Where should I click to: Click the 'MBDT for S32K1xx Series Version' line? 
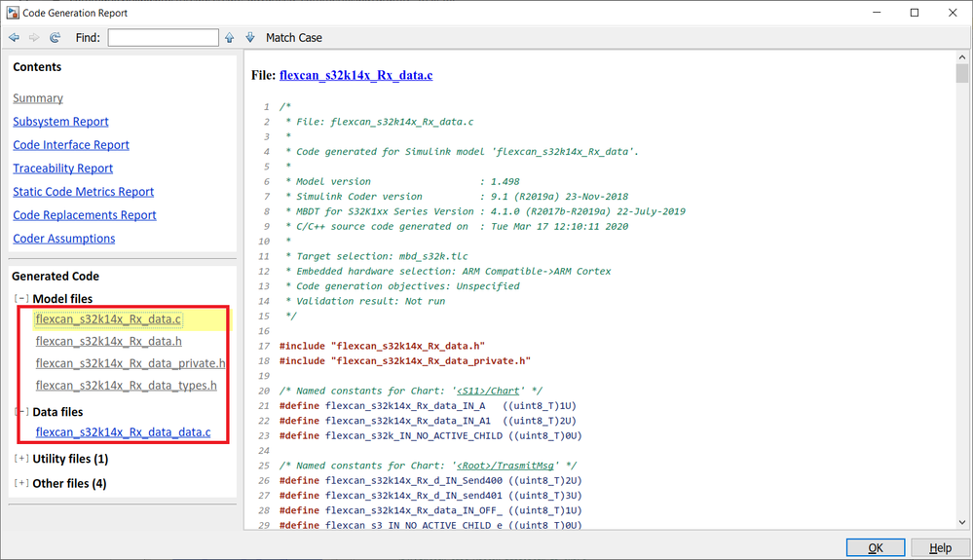click(485, 211)
